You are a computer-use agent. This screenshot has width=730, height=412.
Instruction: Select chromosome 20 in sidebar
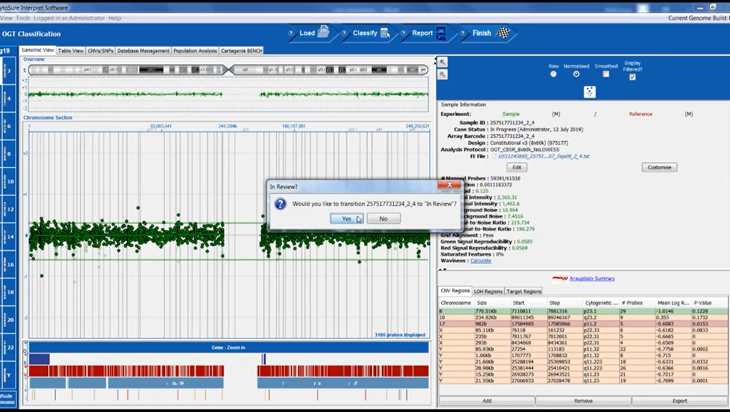point(8,320)
